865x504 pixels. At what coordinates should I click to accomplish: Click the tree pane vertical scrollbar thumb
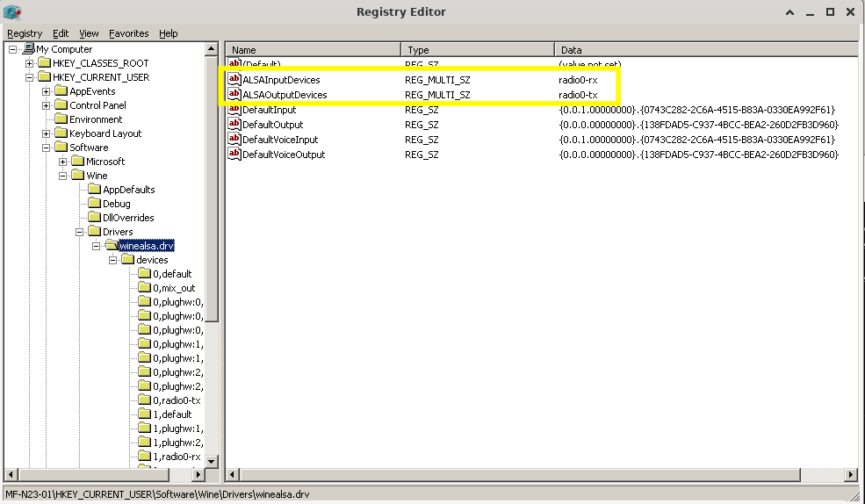click(212, 189)
